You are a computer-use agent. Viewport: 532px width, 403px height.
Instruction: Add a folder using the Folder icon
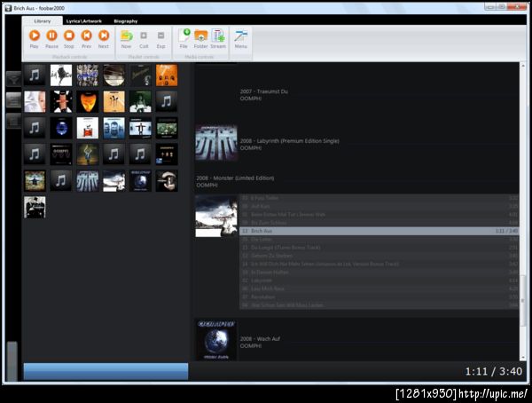[201, 36]
